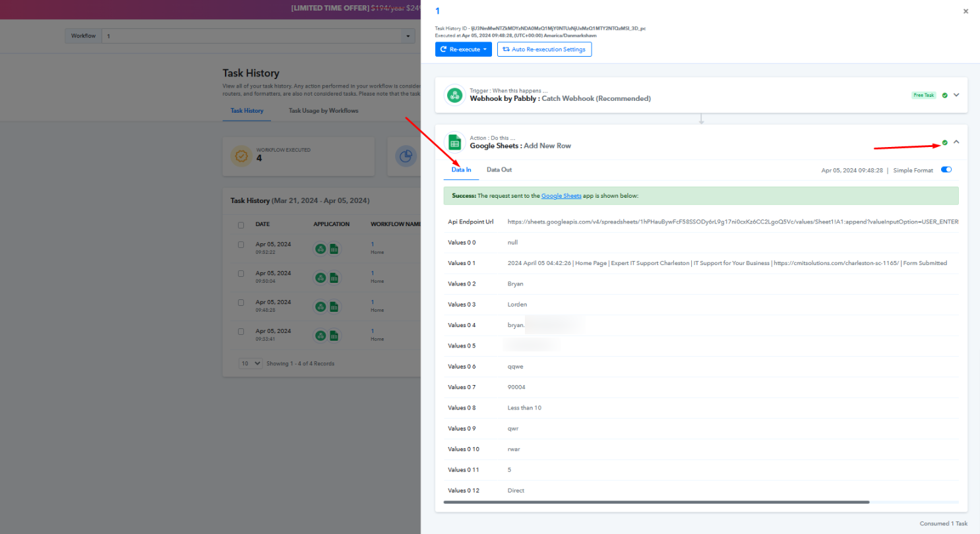Click the date 'Apr 05, 2024 09:52:22'

click(x=273, y=247)
